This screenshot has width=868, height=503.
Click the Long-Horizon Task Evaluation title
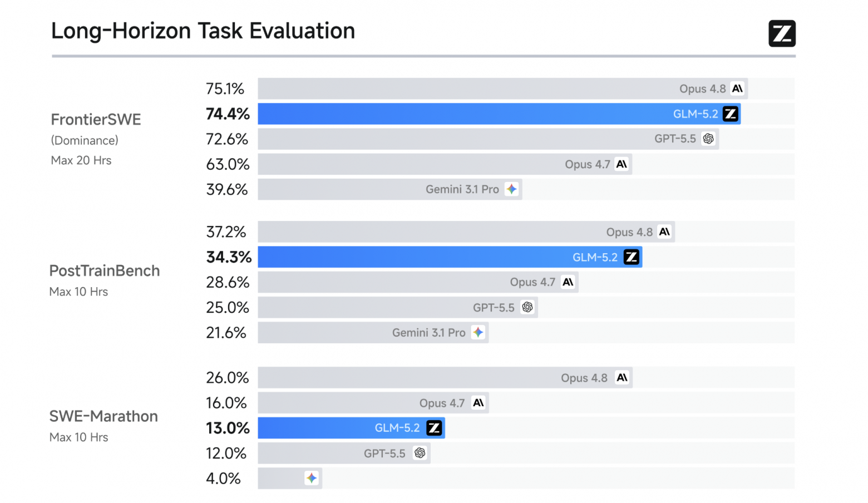(x=203, y=31)
